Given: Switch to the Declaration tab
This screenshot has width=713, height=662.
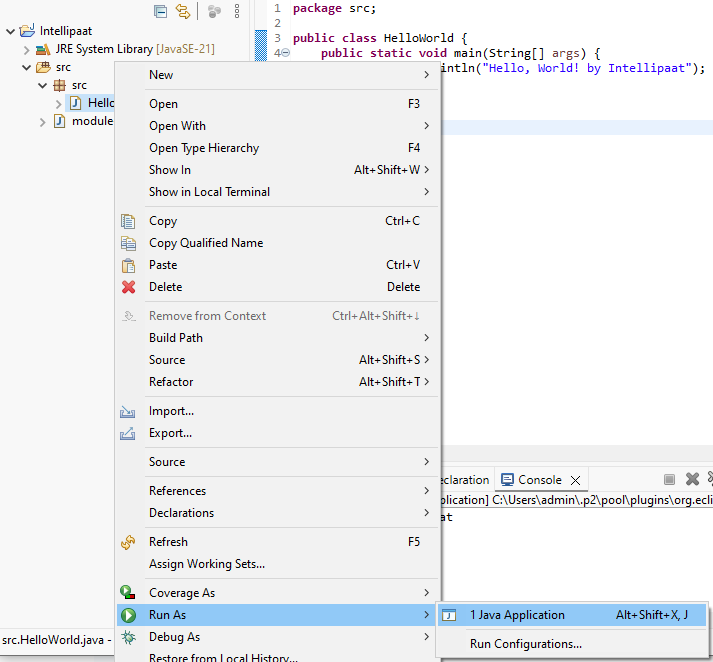Looking at the screenshot, I should tap(465, 480).
